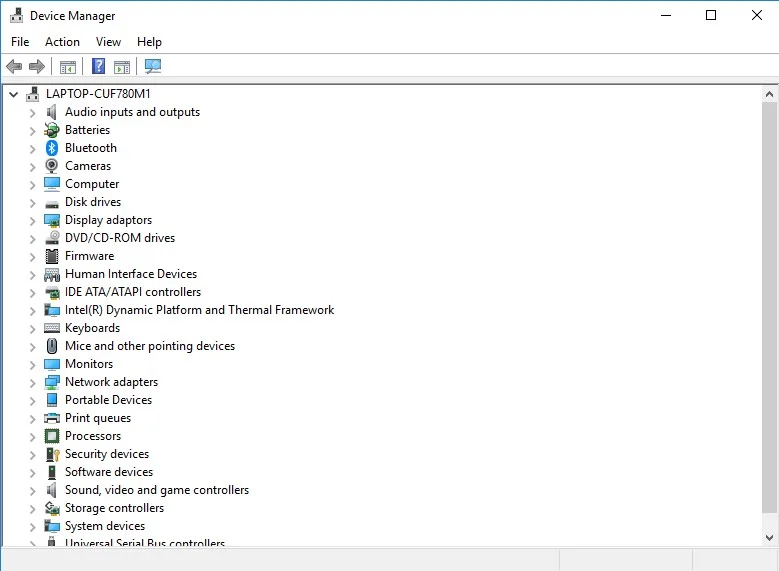Image resolution: width=779 pixels, height=571 pixels.
Task: Open the Action menu
Action: tap(62, 42)
